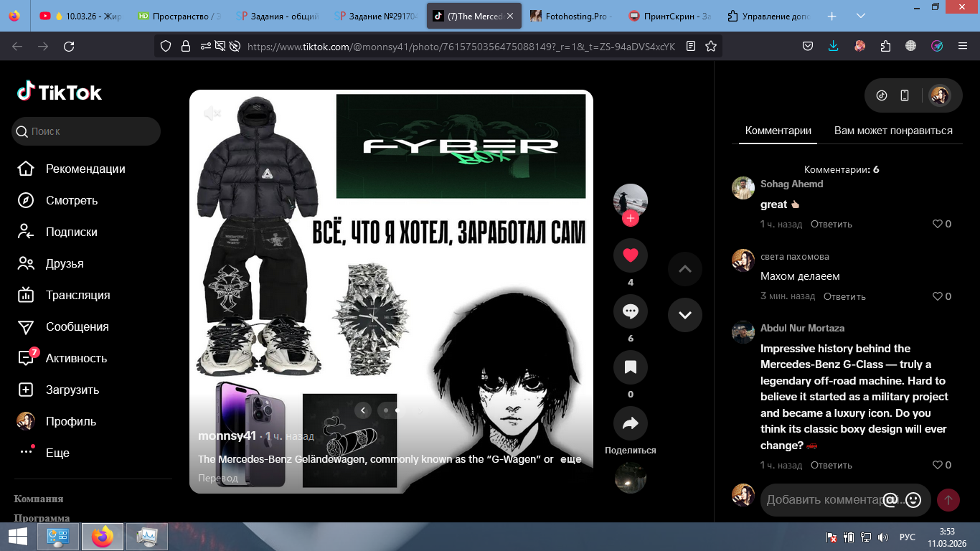Viewport: 980px width, 551px height.
Task: Click Ответить under света пахомова's comment
Action: (844, 296)
